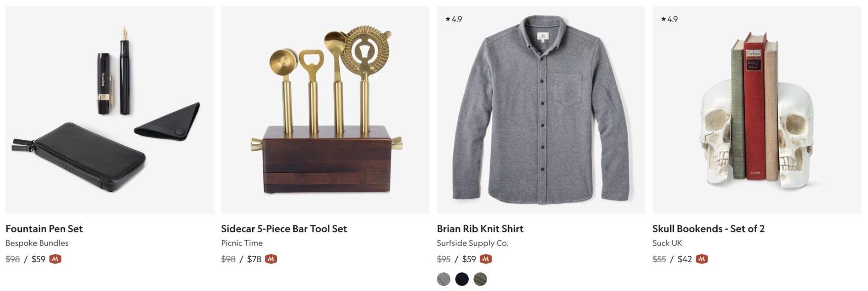
Task: Select the navy color swatch
Action: (462, 279)
